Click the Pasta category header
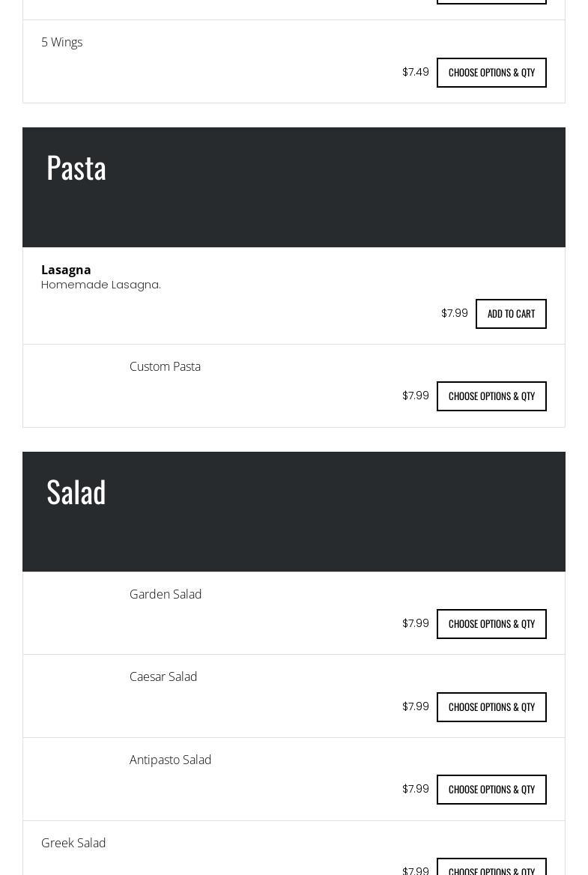588x875 pixels. click(x=76, y=168)
